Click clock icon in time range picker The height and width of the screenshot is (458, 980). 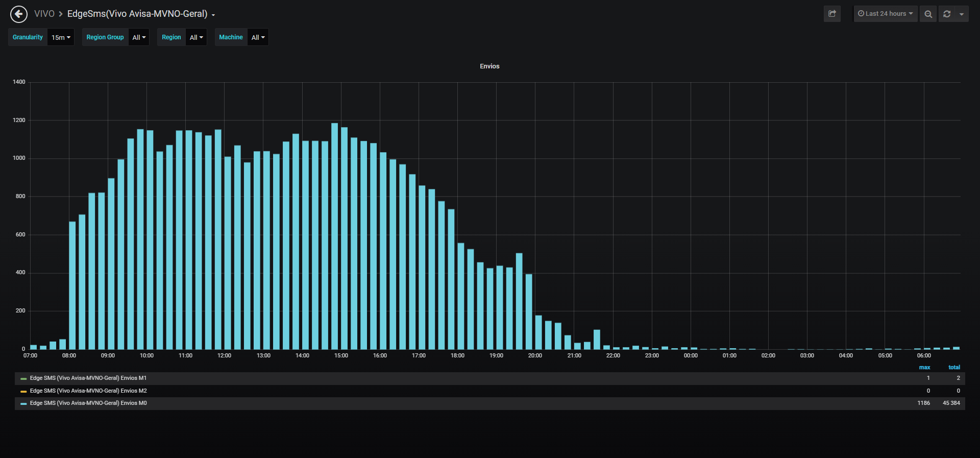point(861,14)
